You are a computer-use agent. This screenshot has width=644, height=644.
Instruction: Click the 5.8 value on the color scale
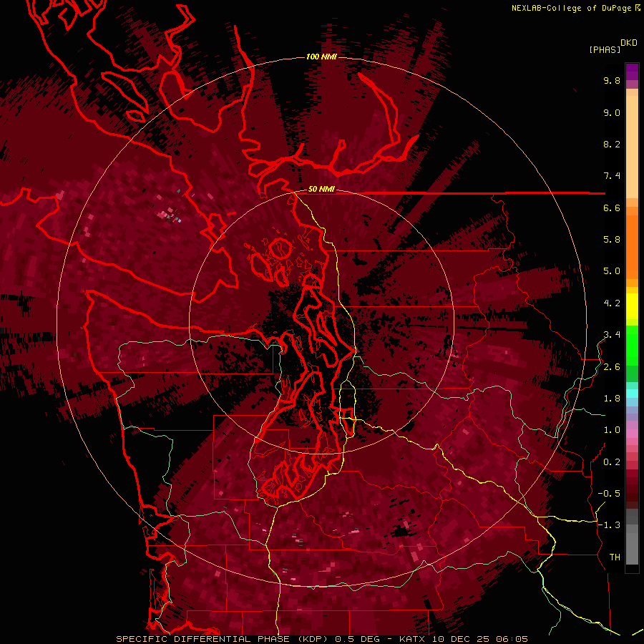click(612, 240)
